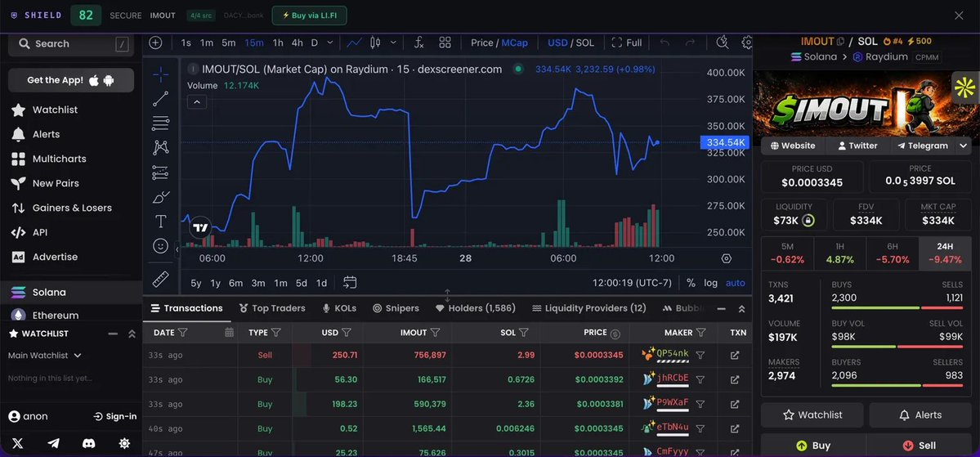The image size is (980, 457).
Task: Click the candlestick chart style icon
Action: [x=376, y=43]
